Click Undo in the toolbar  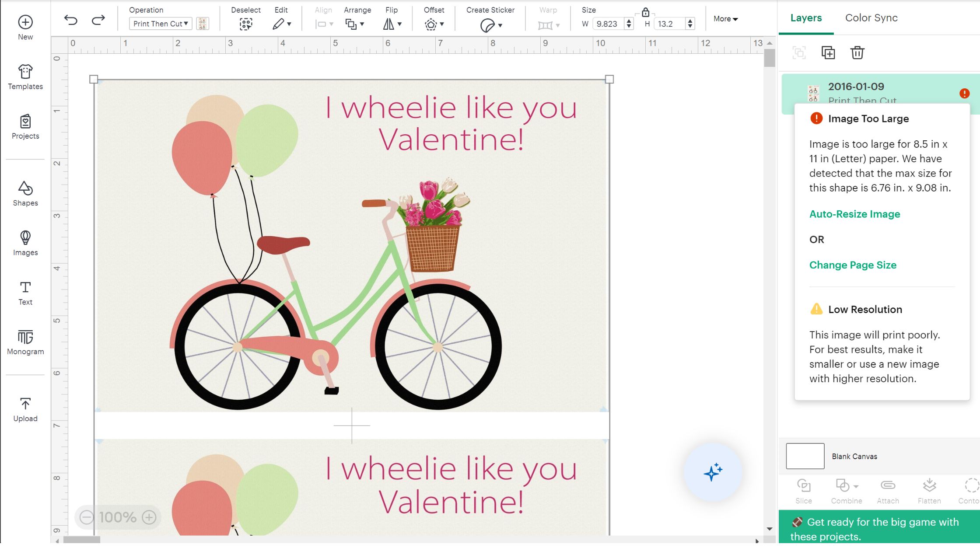[71, 20]
